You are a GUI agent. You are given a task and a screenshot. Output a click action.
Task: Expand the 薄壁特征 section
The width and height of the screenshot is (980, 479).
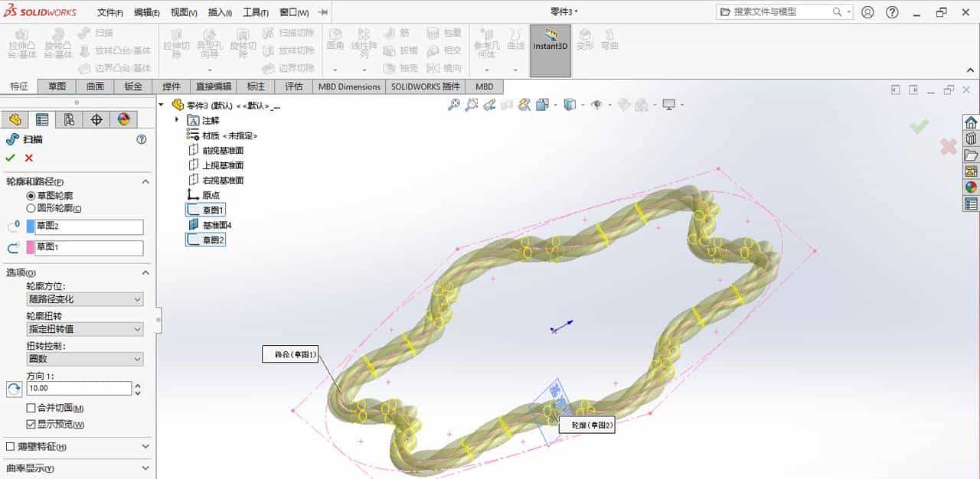[77, 448]
